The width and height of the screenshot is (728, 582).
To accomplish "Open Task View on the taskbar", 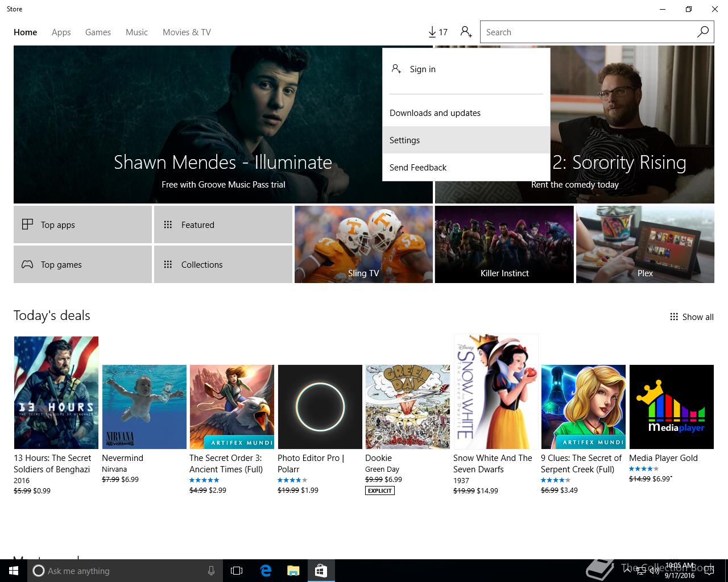I will point(237,571).
